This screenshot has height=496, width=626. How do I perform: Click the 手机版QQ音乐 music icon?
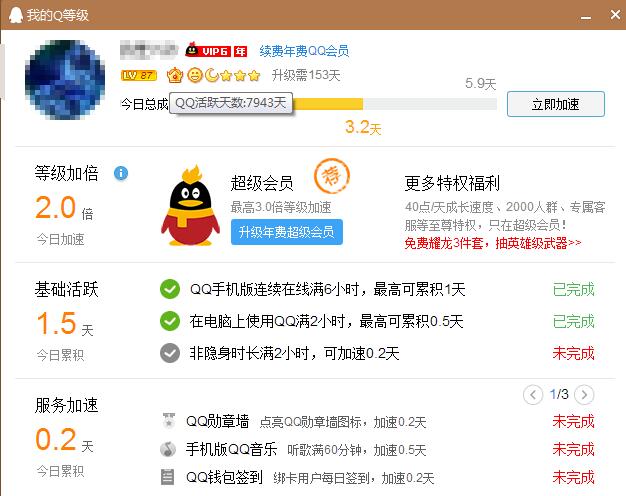coord(168,449)
